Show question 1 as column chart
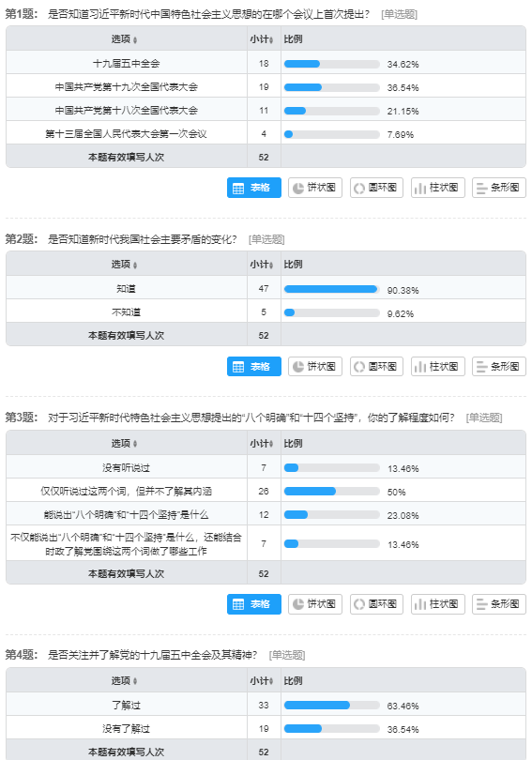The height and width of the screenshot is (760, 532). (437, 188)
